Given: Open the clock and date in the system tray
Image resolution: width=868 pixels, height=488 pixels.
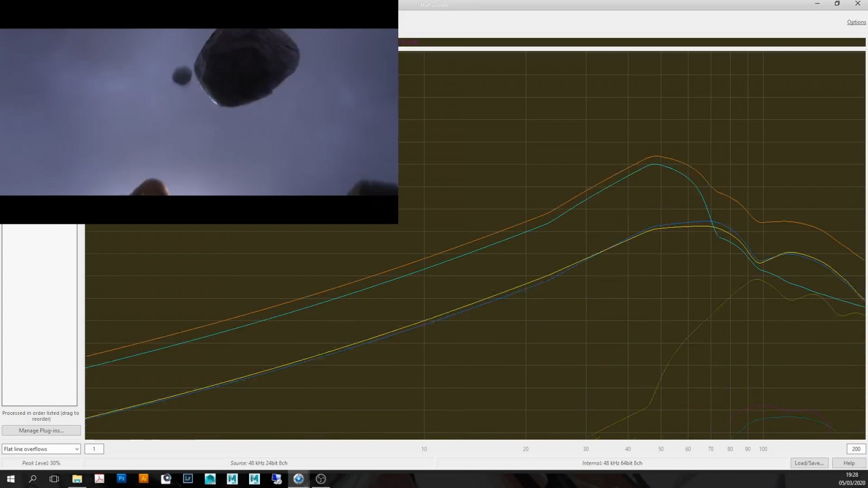Looking at the screenshot, I should click(852, 479).
